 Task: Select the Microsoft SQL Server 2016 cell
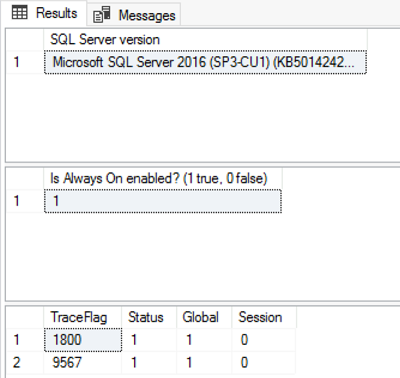205,62
